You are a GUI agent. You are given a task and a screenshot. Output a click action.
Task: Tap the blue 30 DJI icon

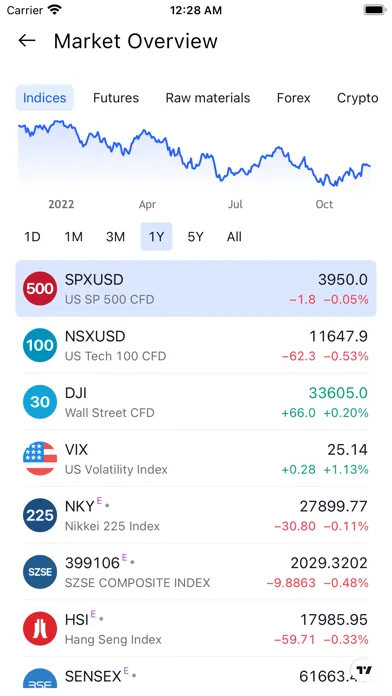(x=40, y=402)
